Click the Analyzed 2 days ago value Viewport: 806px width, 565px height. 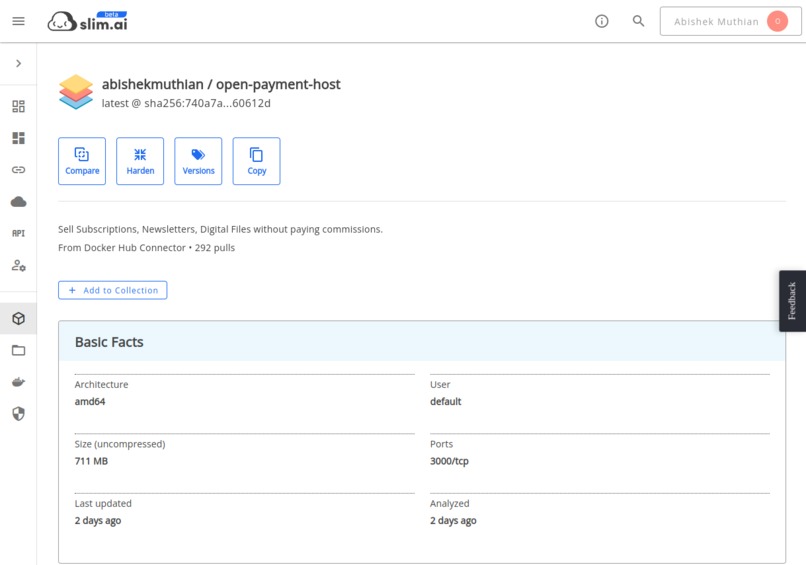(x=453, y=521)
